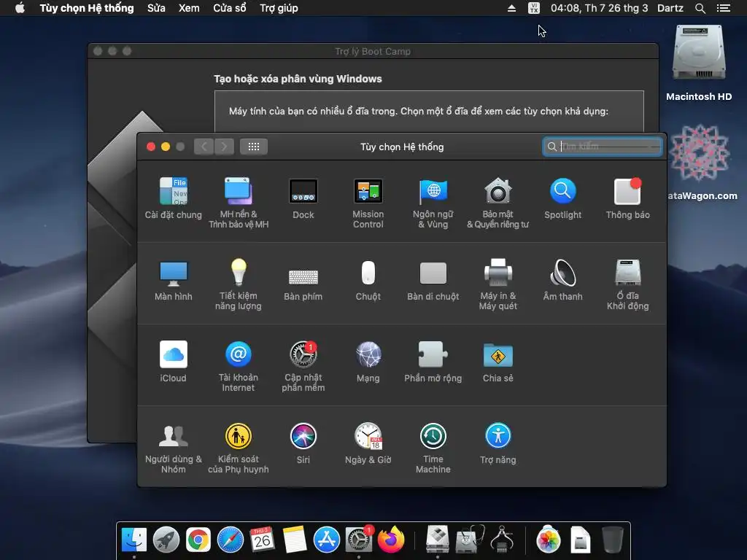Open Notes from the Dock
Viewport: 747px width, 560px height.
[295, 540]
